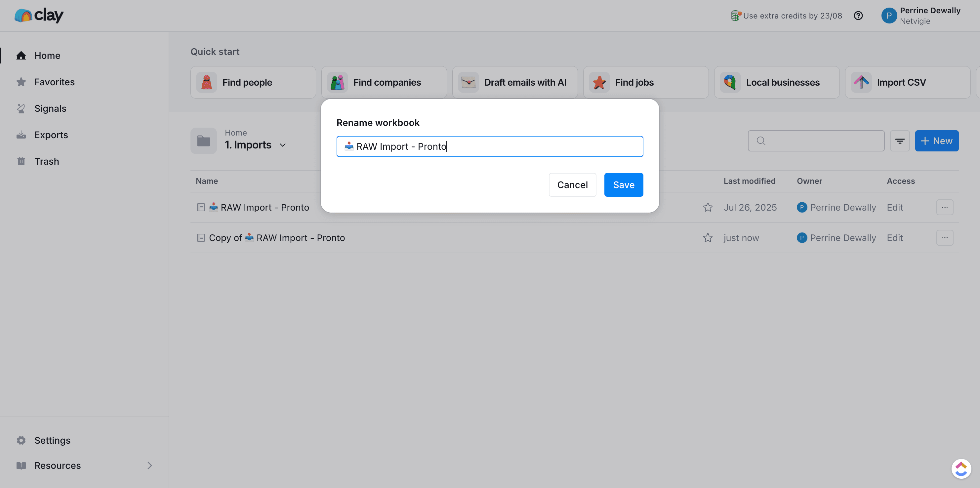Click the Find companies icon
This screenshot has width=980, height=488.
pyautogui.click(x=338, y=82)
